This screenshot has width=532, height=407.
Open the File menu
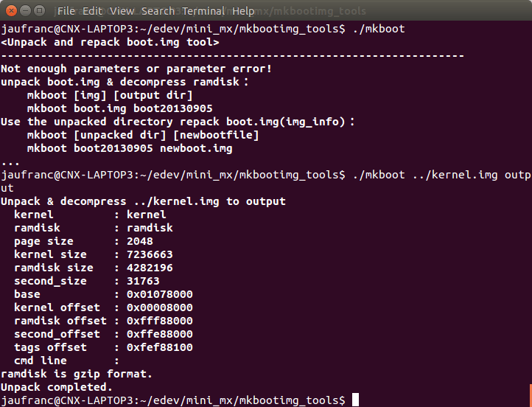pos(66,11)
